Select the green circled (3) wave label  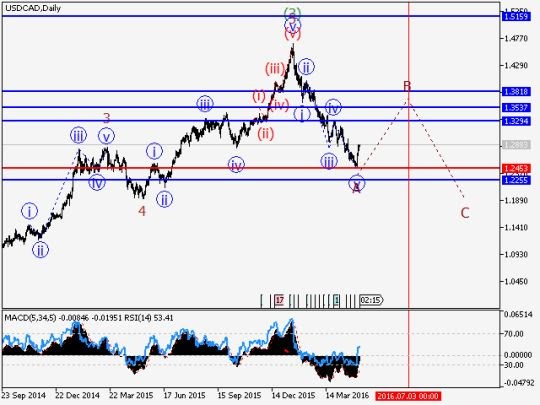click(292, 13)
